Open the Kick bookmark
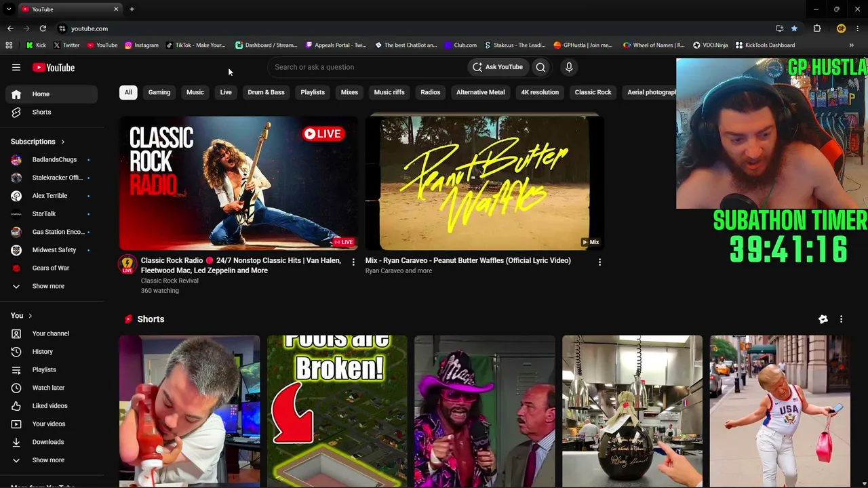The height and width of the screenshot is (488, 868). (x=36, y=45)
